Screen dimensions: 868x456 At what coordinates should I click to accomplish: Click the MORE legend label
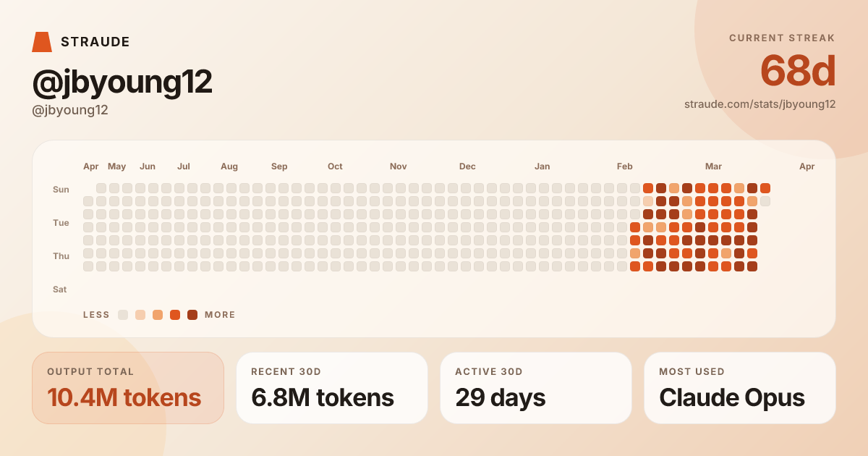coord(220,315)
